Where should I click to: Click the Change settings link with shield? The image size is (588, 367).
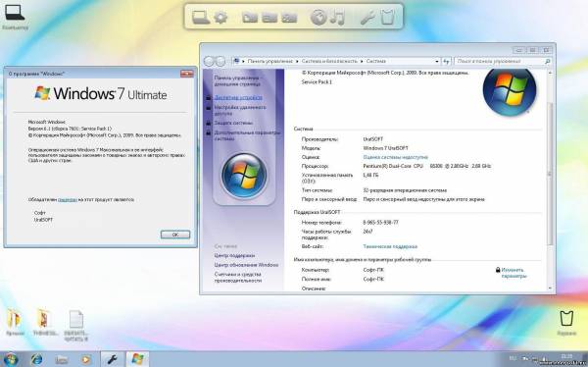pyautogui.click(x=514, y=273)
